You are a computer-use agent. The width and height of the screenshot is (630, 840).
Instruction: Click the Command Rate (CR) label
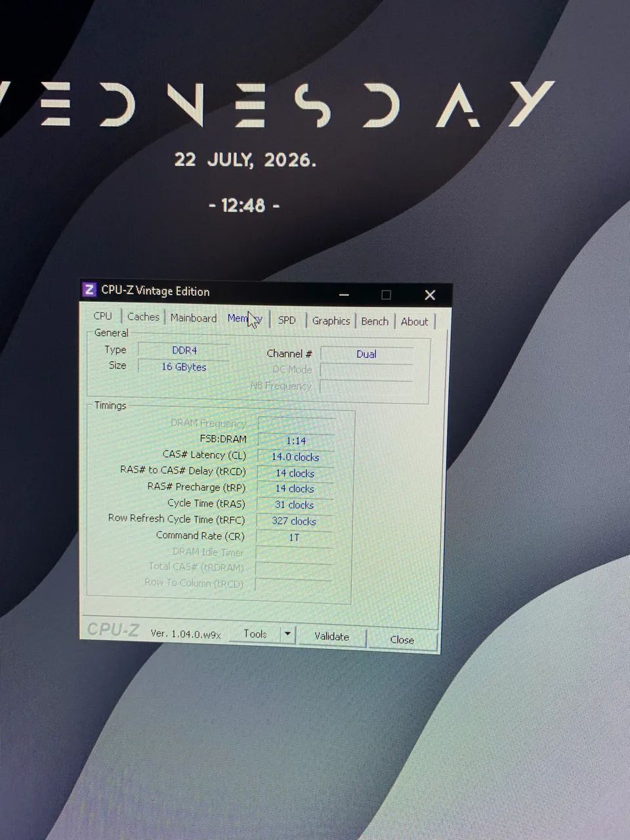pos(200,535)
